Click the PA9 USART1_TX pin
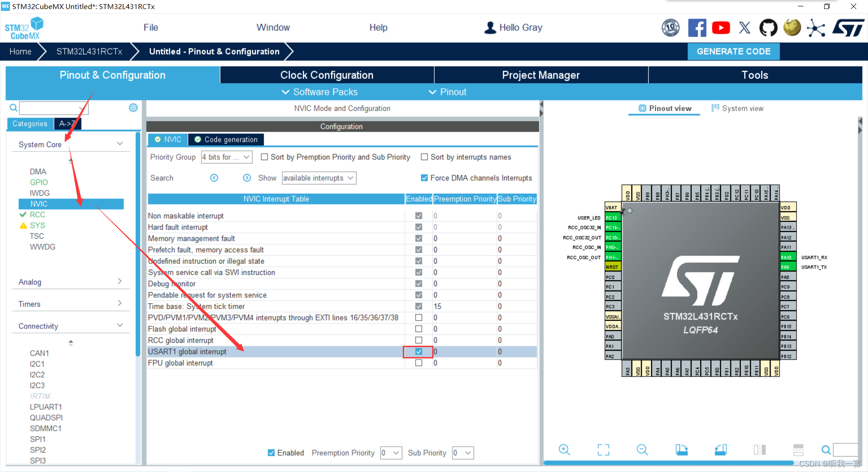Image resolution: width=868 pixels, height=472 pixels. pyautogui.click(x=788, y=267)
